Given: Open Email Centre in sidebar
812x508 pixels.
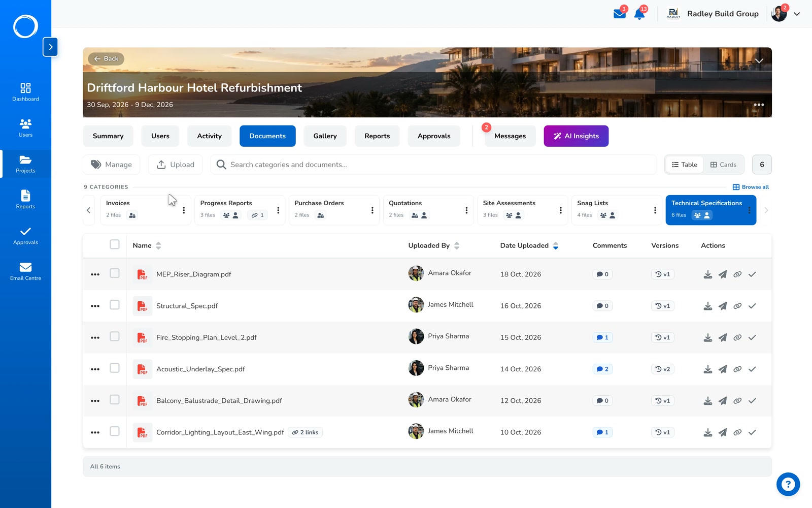Looking at the screenshot, I should coord(25,272).
